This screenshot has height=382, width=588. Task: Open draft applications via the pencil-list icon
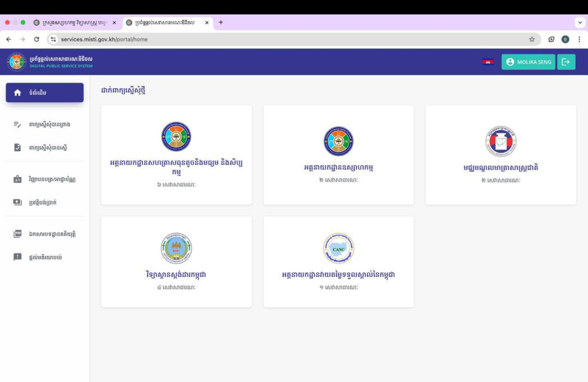[x=18, y=125]
